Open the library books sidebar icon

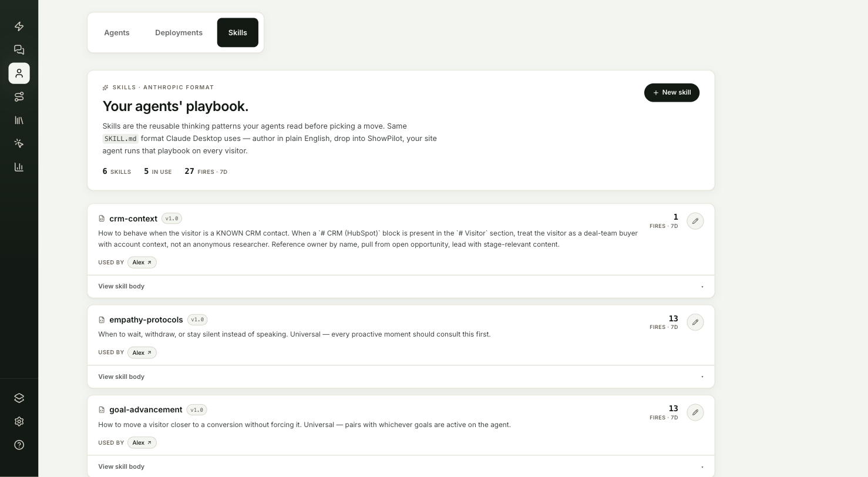coord(19,120)
